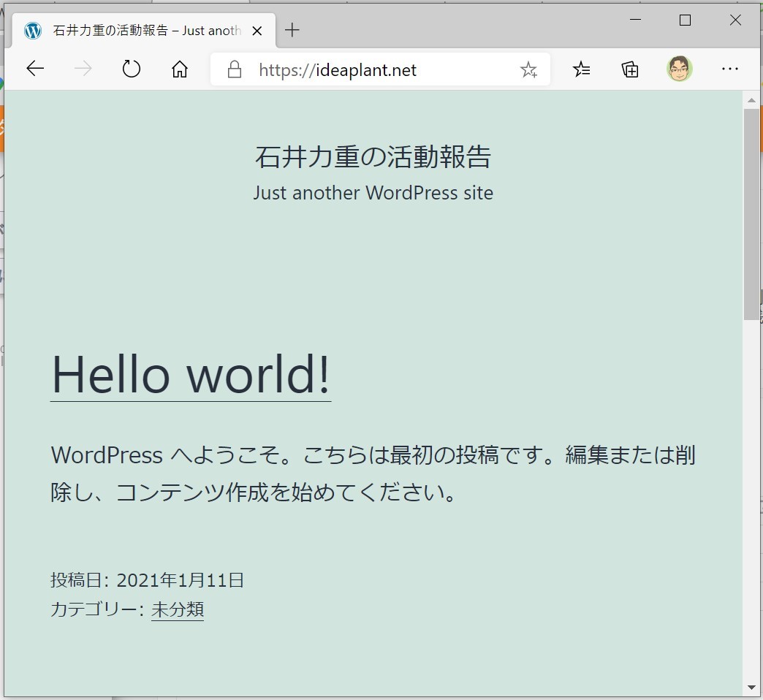Viewport: 763px width, 700px height.
Task: Go to the browser home page icon
Action: [179, 69]
